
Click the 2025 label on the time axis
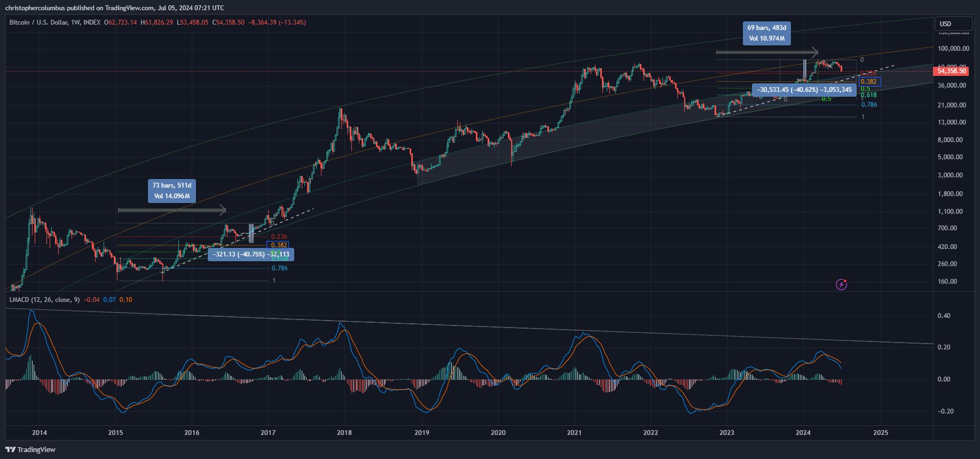click(x=880, y=433)
